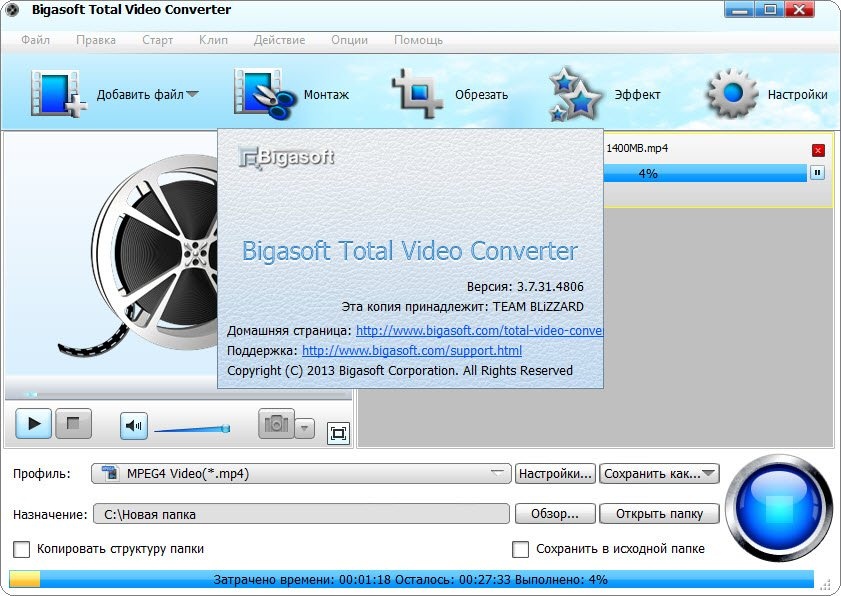Take a snapshot with the camera icon
This screenshot has width=841, height=596.
276,424
